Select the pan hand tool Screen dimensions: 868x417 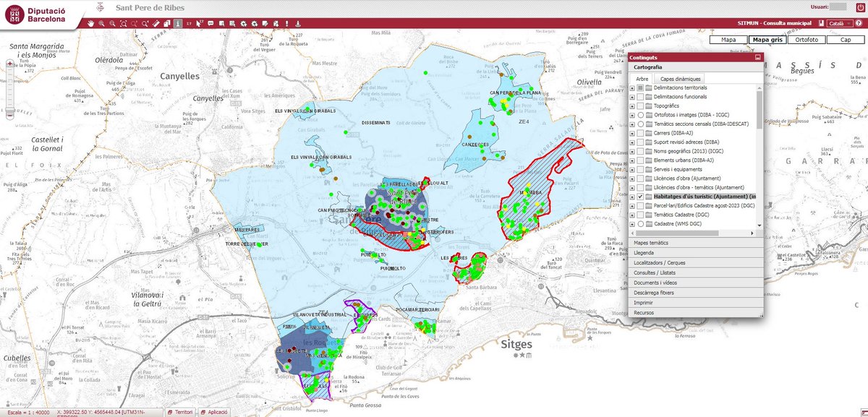[91, 24]
